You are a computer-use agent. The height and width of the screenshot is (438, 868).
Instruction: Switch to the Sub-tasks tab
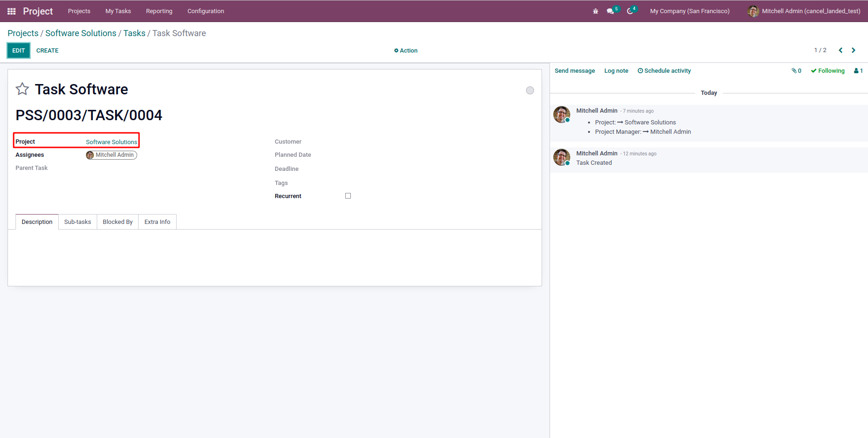tap(77, 222)
